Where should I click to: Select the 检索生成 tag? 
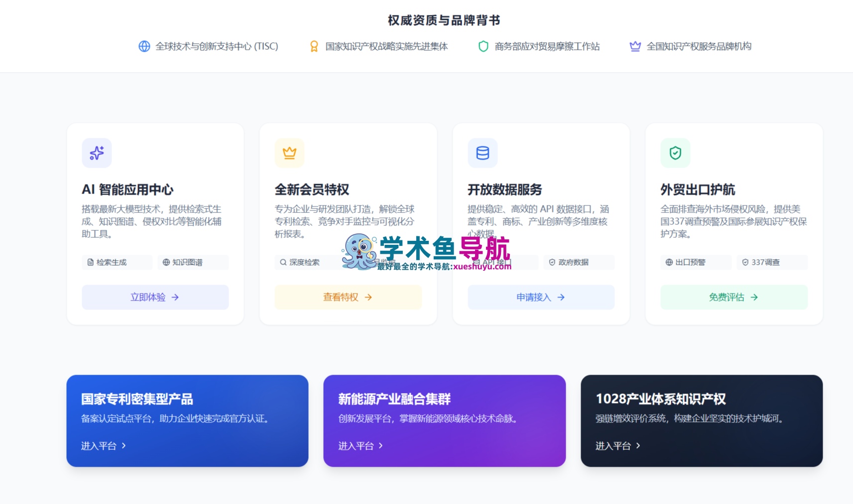[117, 262]
